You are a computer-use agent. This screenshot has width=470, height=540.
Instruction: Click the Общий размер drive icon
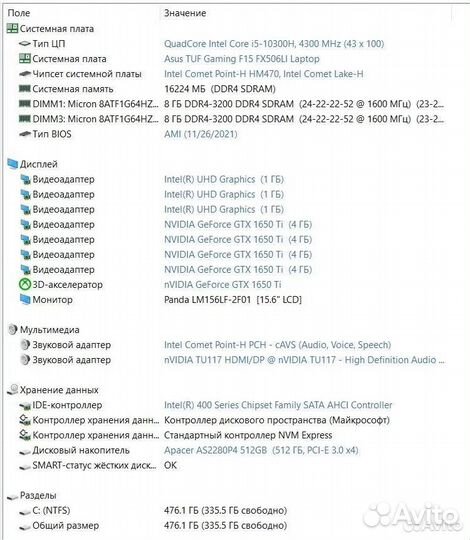25,527
